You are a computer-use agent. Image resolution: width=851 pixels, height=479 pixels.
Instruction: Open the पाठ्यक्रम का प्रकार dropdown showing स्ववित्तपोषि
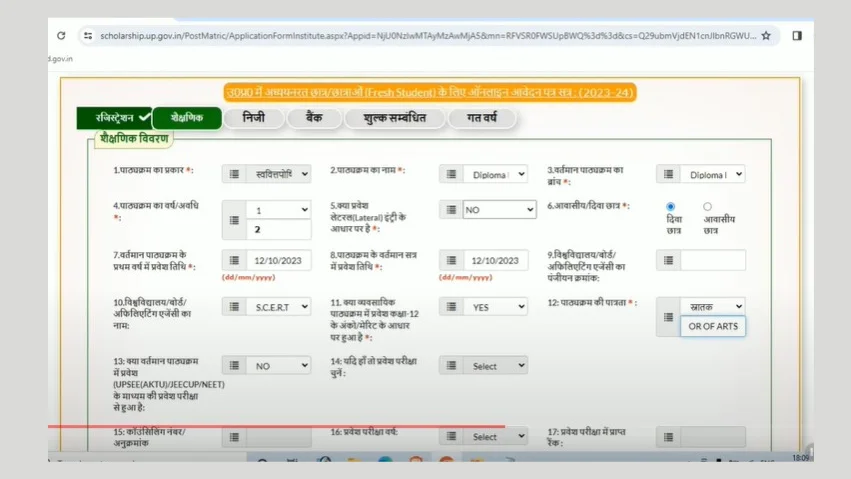pyautogui.click(x=278, y=174)
